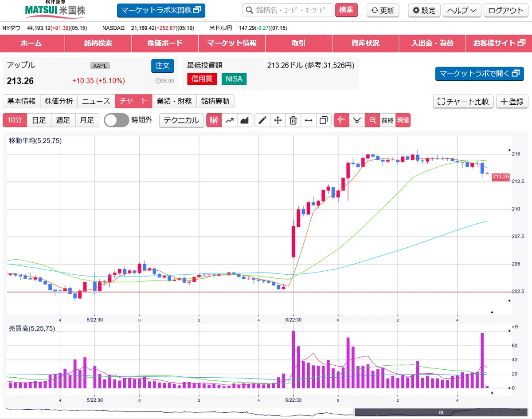Click the chart range navigator handle

point(441,412)
